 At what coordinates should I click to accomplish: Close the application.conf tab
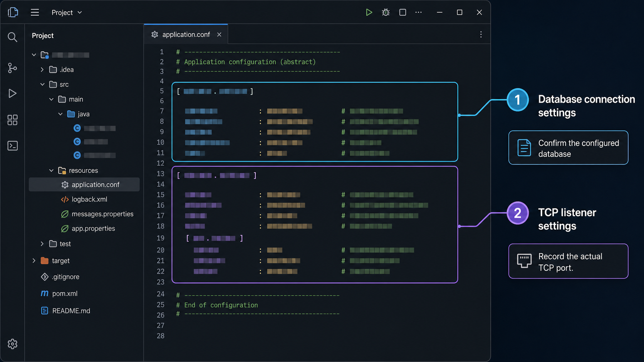(x=219, y=35)
